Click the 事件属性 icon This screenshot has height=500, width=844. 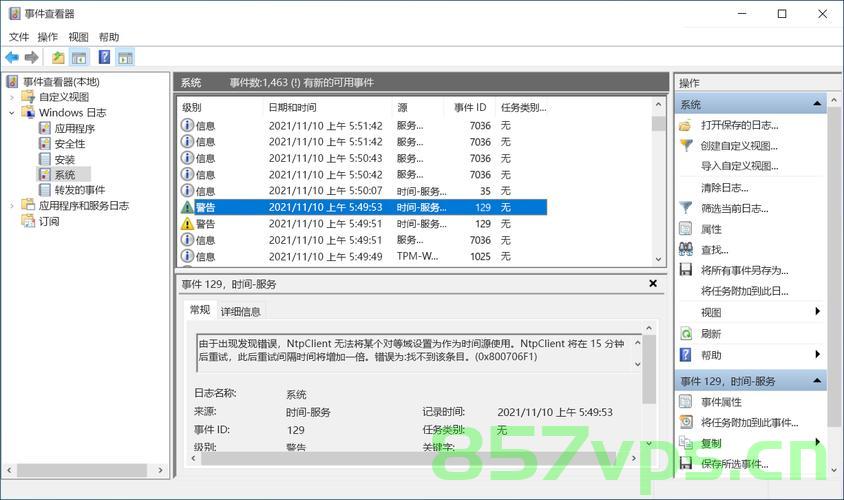click(686, 402)
